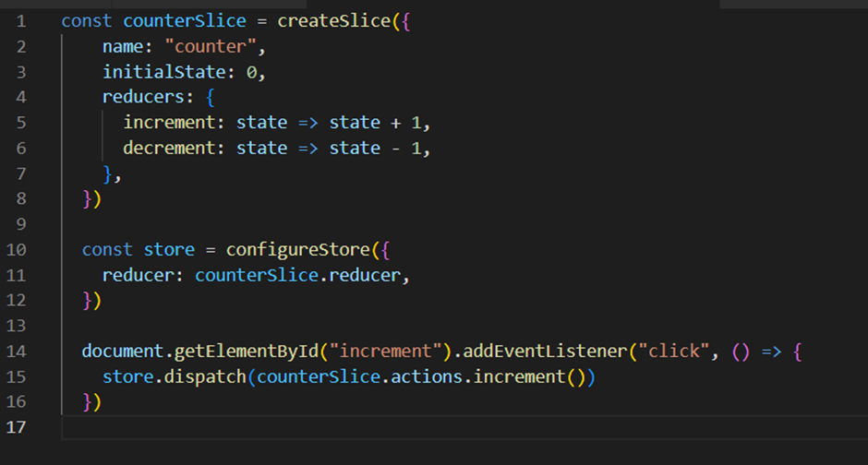Click line number 10 in the gutter
Image resolution: width=868 pixels, height=465 pixels.
[x=16, y=250]
